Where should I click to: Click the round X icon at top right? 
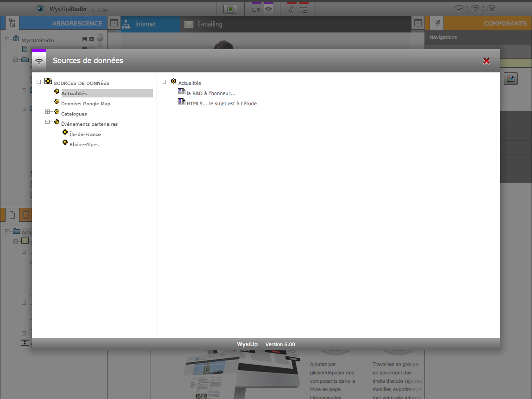492,9
